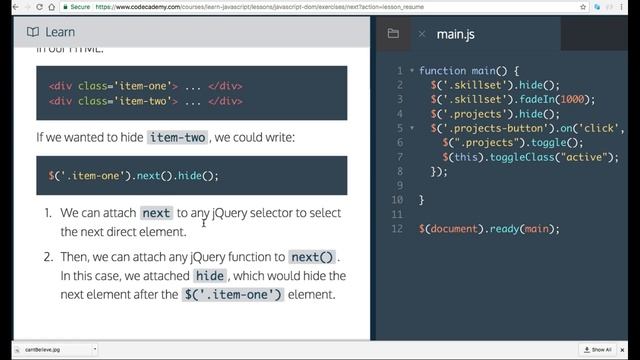This screenshot has height=360, width=640.
Task: Reload the Codecademy page
Action: [x=39, y=7]
